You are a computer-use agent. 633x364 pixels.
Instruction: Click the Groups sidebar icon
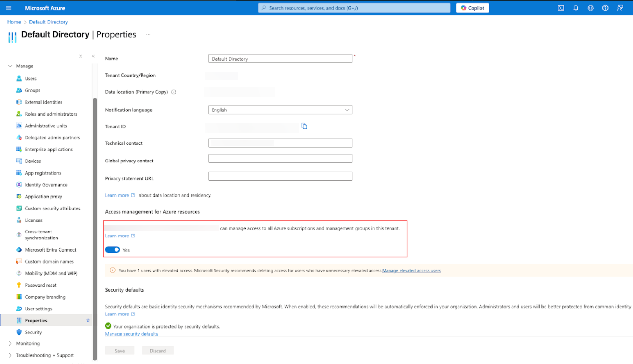pos(19,90)
